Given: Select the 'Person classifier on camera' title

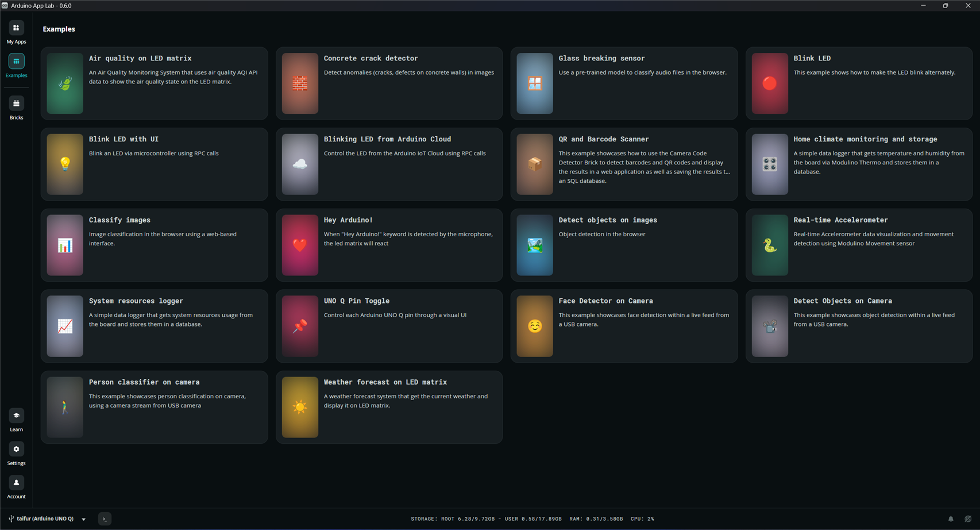Looking at the screenshot, I should pos(144,382).
